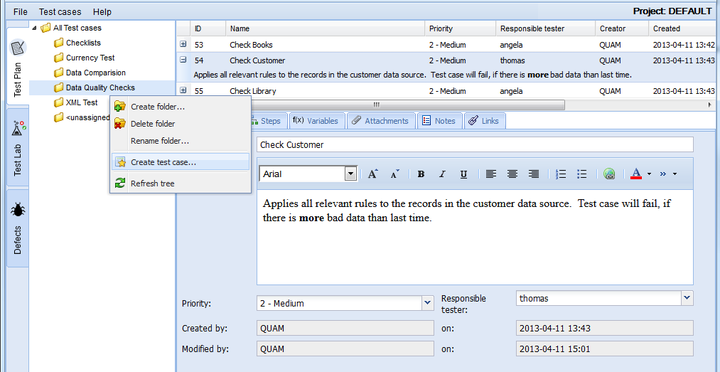Open the font color picker
720x372 pixels.
pyautogui.click(x=636, y=174)
